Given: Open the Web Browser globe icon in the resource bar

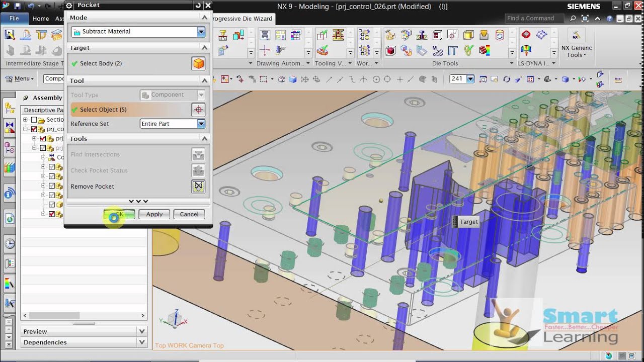Looking at the screenshot, I should coord(10,219).
